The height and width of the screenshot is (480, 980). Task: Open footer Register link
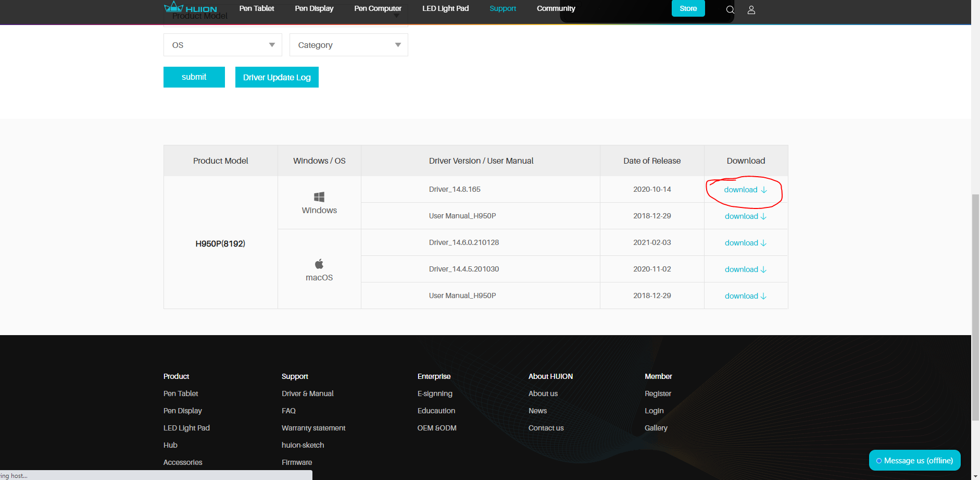click(x=658, y=393)
